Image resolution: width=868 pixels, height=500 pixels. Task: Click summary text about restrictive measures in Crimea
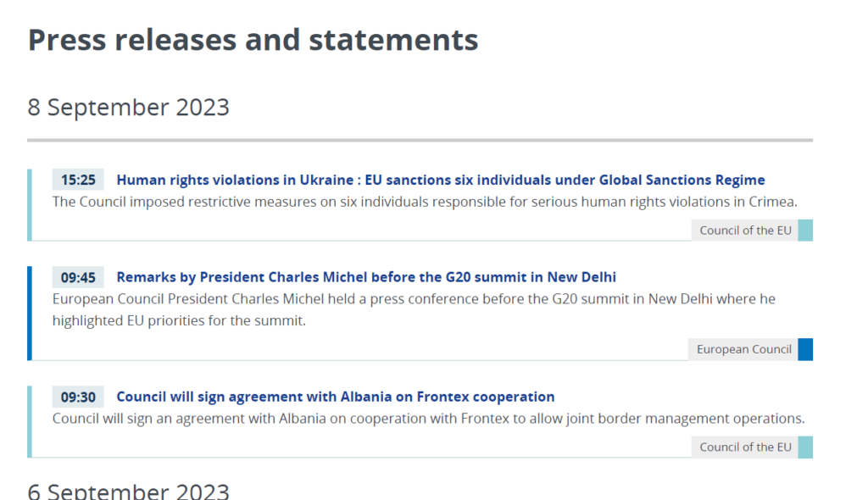coord(425,202)
